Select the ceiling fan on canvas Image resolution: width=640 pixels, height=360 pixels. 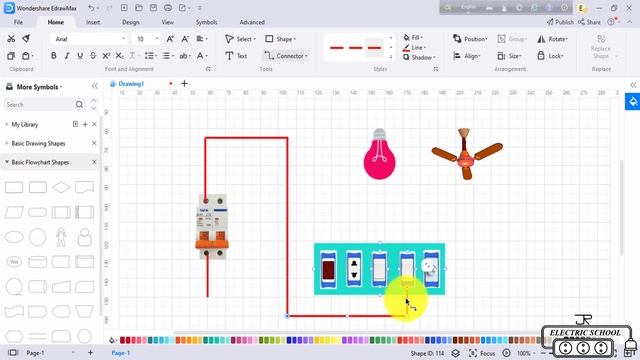467,154
